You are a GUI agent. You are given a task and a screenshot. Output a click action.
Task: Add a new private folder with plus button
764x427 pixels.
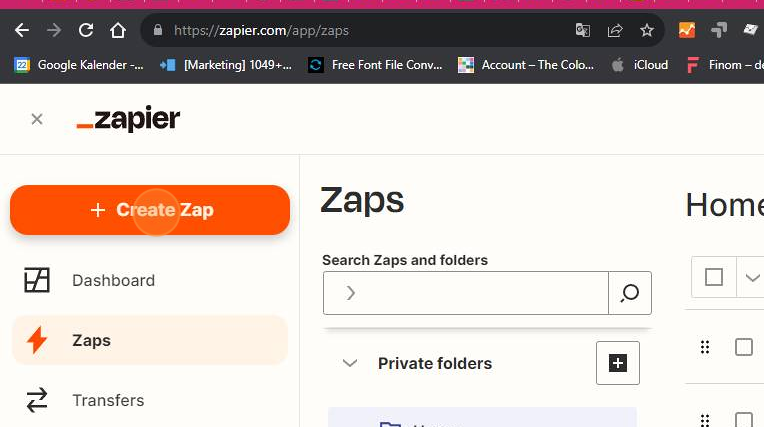point(618,363)
